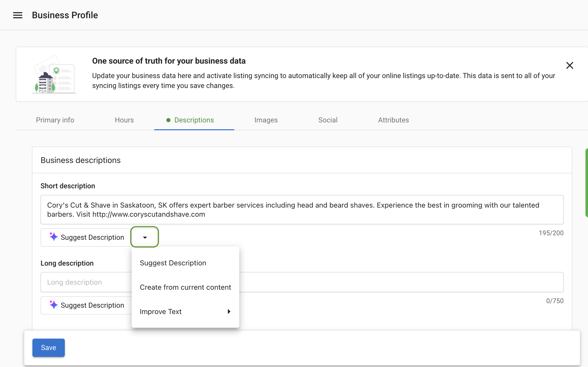
Task: Open the Attributes tab
Action: [x=393, y=120]
